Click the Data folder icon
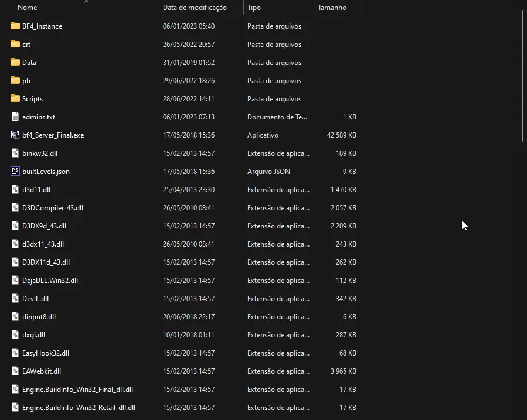This screenshot has width=527, height=420. (15, 62)
